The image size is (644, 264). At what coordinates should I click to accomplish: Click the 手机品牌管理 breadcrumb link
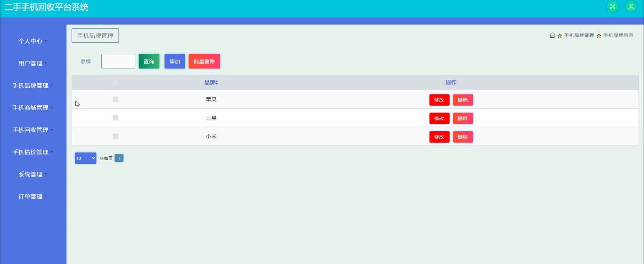(x=579, y=35)
